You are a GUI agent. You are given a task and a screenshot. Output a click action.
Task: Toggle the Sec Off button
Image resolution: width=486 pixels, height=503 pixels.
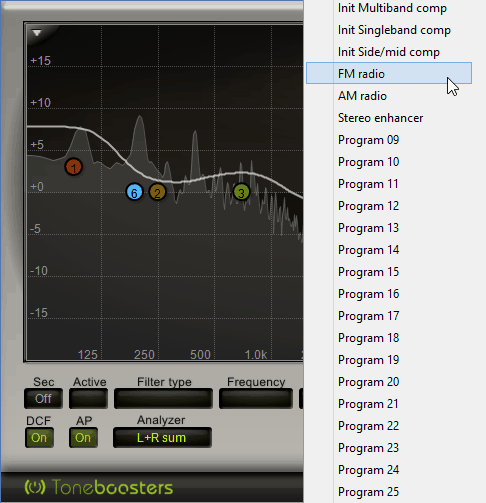click(x=43, y=398)
